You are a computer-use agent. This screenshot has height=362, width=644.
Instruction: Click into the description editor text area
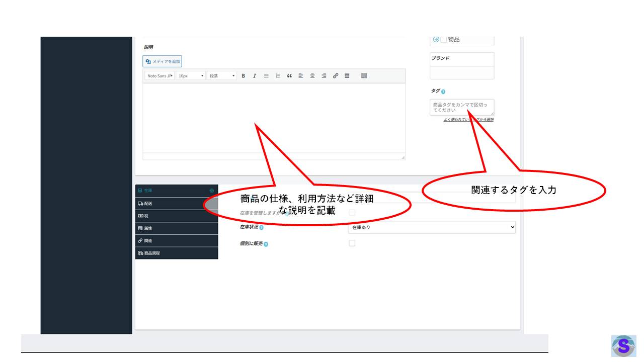point(274,118)
